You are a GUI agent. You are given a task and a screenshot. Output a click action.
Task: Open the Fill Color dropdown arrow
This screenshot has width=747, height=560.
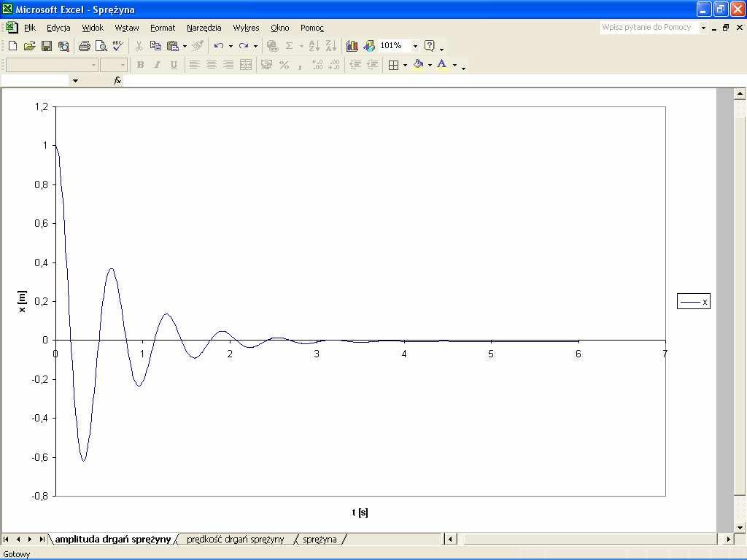click(x=430, y=65)
